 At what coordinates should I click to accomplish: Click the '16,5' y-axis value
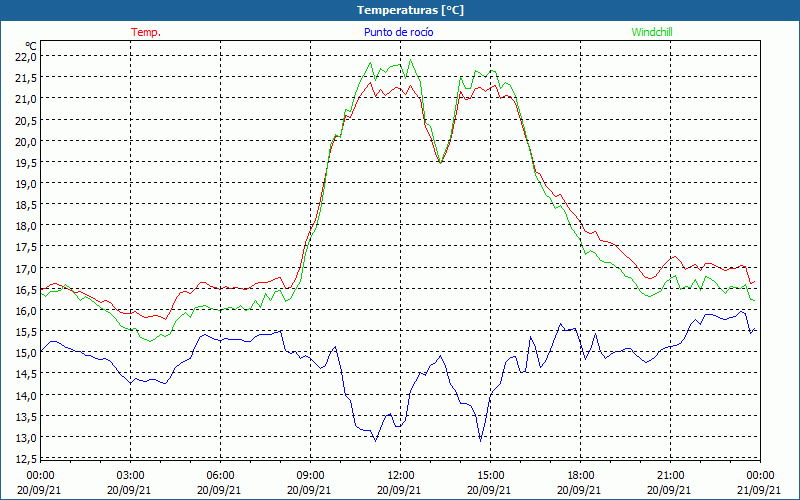25,289
